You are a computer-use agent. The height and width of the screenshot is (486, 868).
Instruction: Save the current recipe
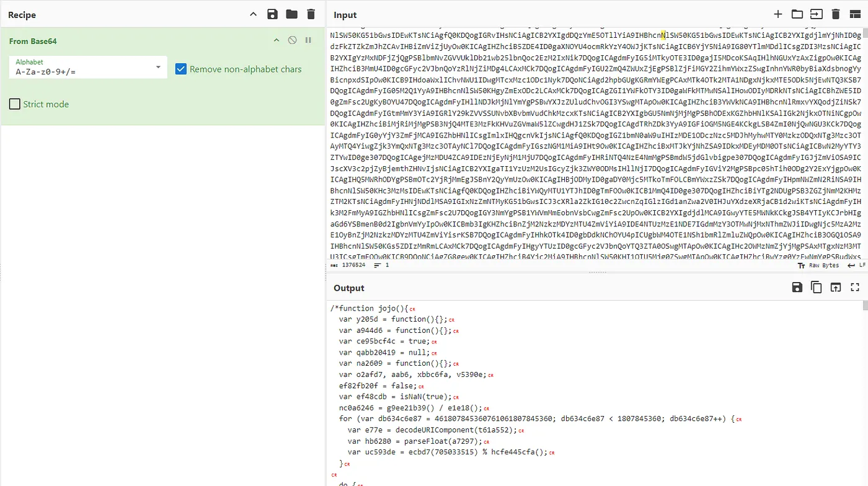coord(272,14)
